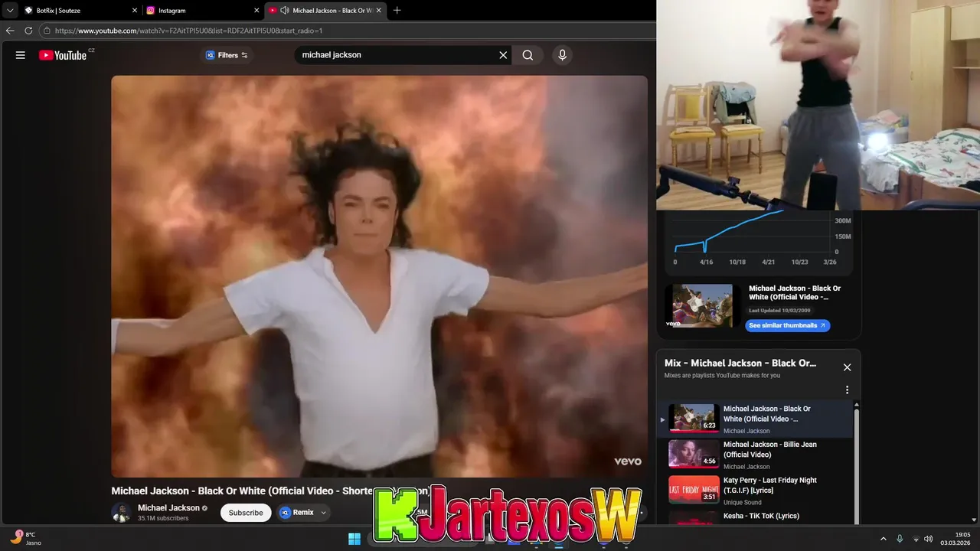
Task: Close the Mix playlist panel
Action: tap(847, 367)
